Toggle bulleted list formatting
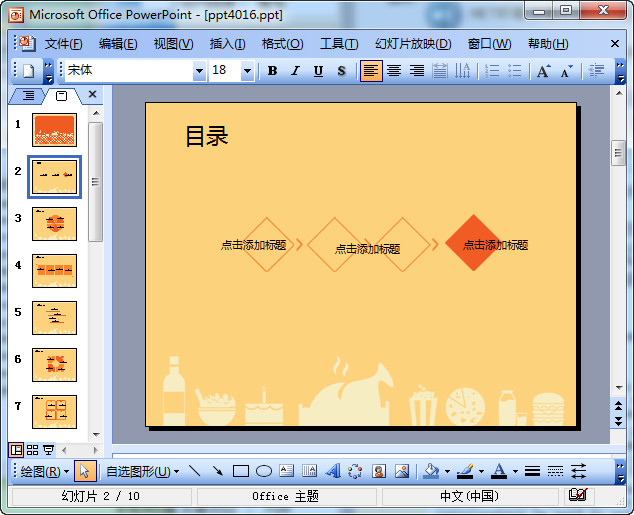634x515 pixels. pyautogui.click(x=515, y=71)
